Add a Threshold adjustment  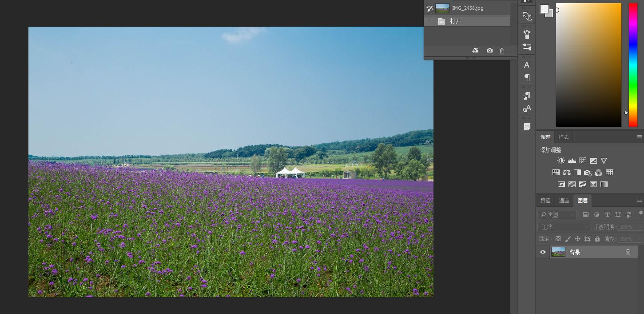(582, 184)
